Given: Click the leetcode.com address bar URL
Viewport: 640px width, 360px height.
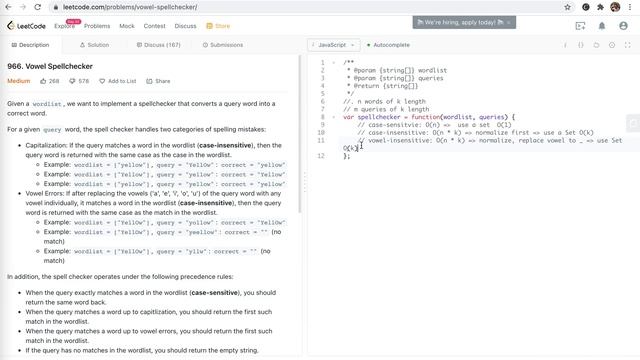Looking at the screenshot, I should 130,7.
